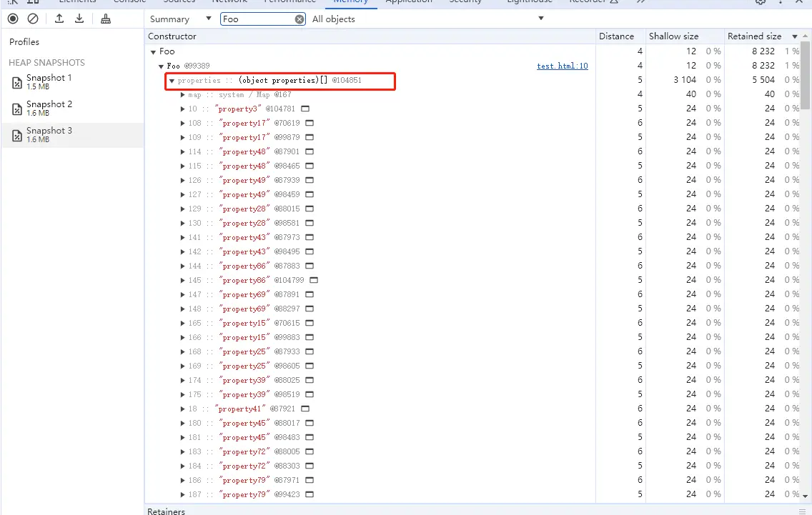The image size is (812, 515).
Task: Sort by the Retained size column
Action: tap(754, 36)
